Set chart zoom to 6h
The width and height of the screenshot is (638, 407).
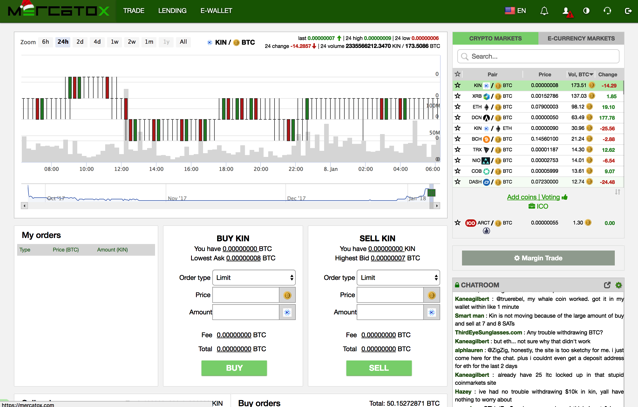point(46,42)
